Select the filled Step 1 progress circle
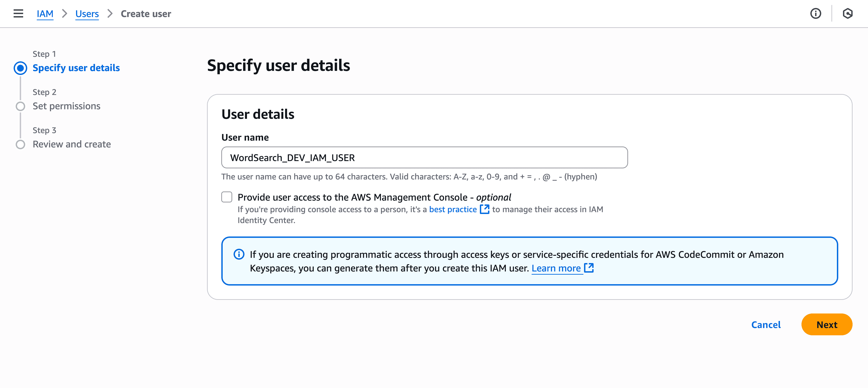 [x=21, y=67]
